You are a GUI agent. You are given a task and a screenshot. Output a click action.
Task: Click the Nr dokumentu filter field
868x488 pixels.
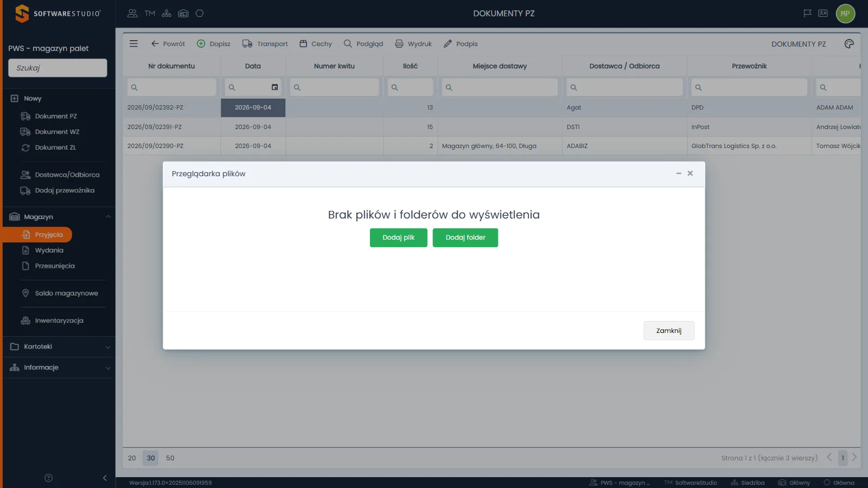(171, 87)
